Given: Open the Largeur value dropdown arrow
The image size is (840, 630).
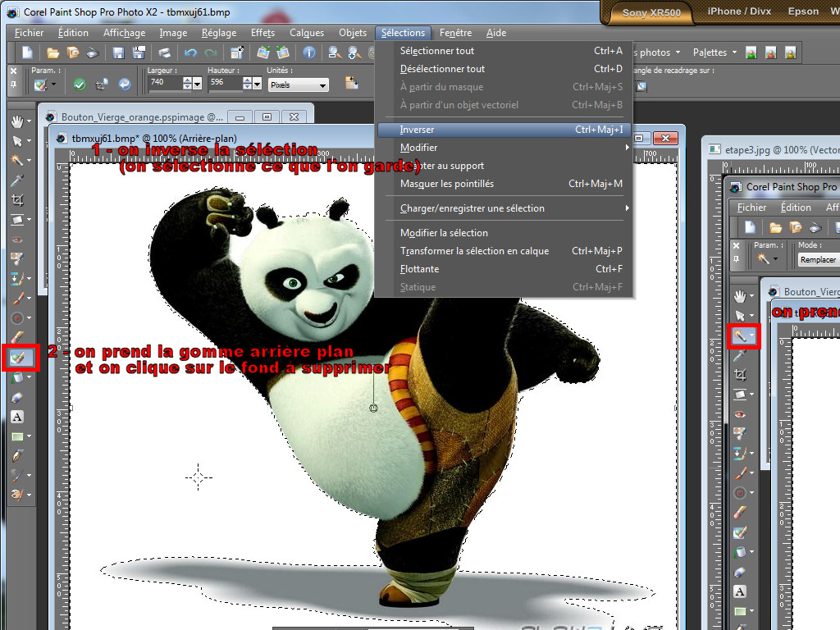Looking at the screenshot, I should (x=198, y=84).
